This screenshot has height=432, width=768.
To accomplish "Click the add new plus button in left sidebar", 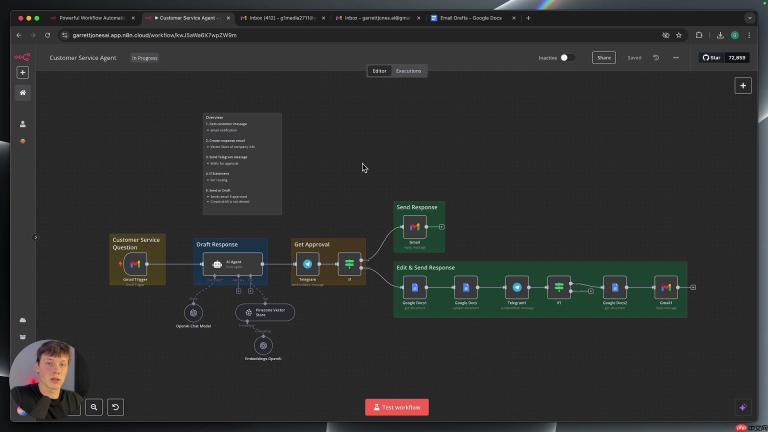I will click(x=23, y=72).
